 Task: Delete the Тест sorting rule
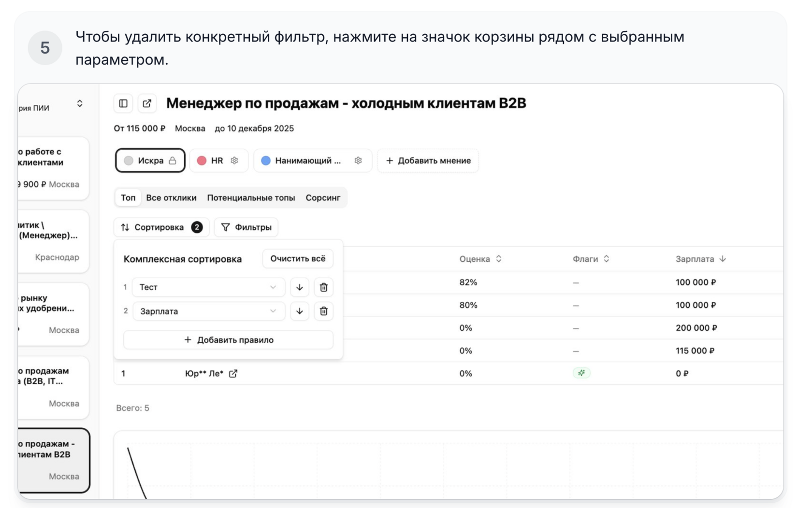coord(323,287)
